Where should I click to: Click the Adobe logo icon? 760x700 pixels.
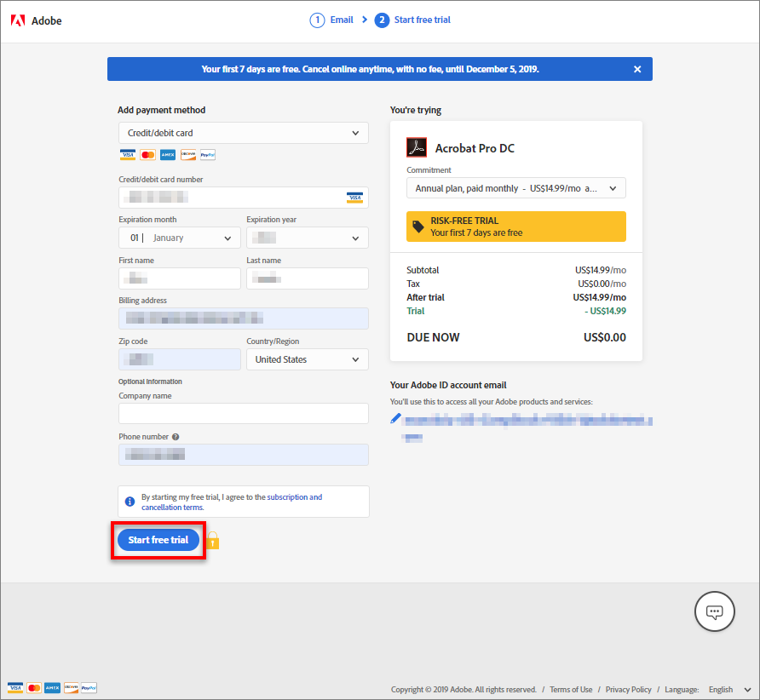(x=18, y=20)
